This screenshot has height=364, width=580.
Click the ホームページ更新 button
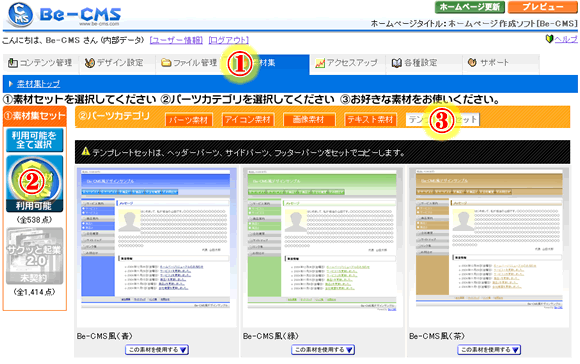(x=469, y=7)
